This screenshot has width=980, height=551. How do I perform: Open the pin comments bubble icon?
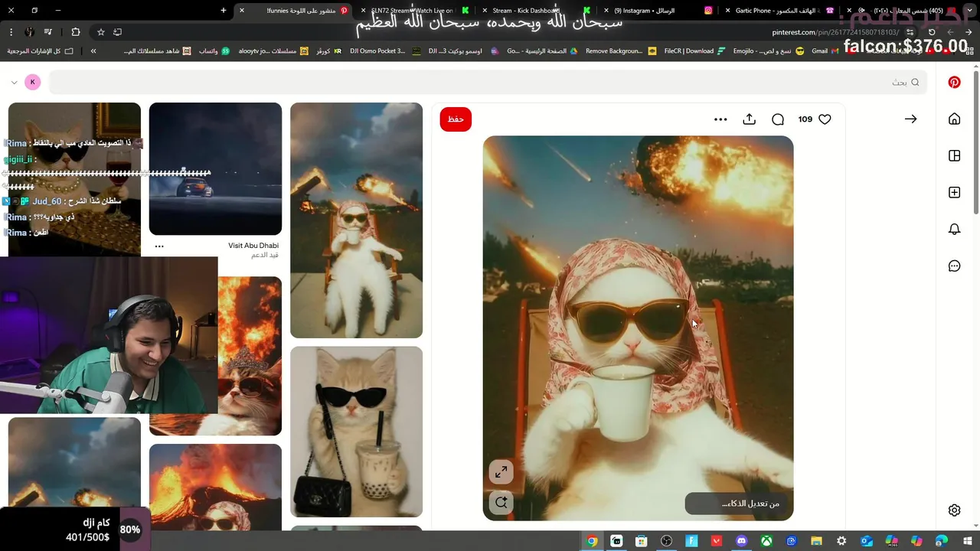coord(778,119)
